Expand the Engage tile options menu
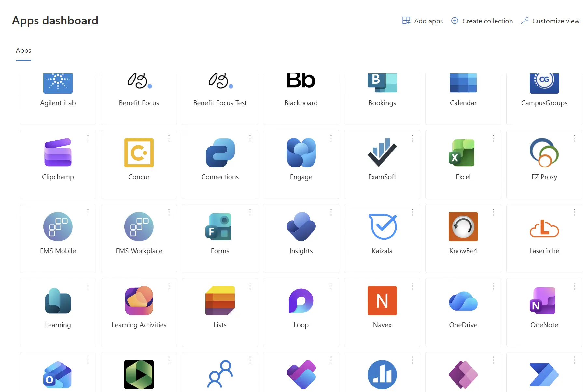Viewport: 588px width, 392px height. click(331, 138)
